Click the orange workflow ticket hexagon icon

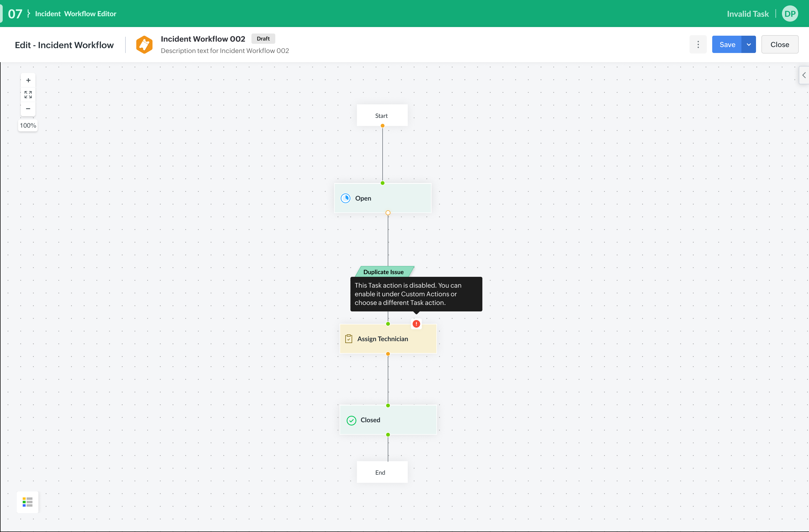tap(144, 45)
